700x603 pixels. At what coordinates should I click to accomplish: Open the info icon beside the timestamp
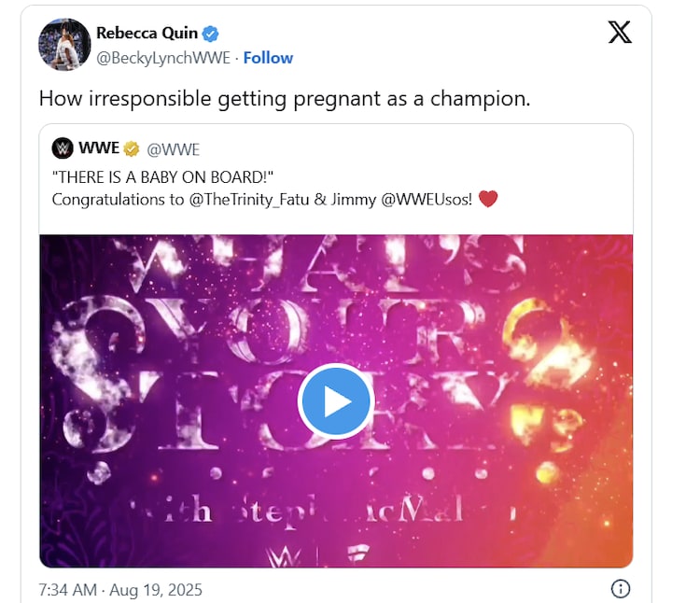(x=621, y=589)
